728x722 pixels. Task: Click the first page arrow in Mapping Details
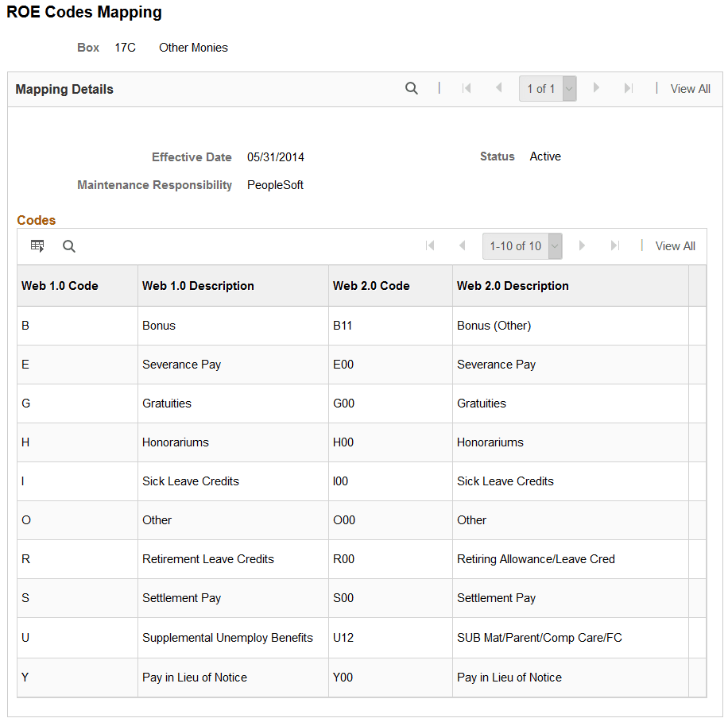coord(467,88)
